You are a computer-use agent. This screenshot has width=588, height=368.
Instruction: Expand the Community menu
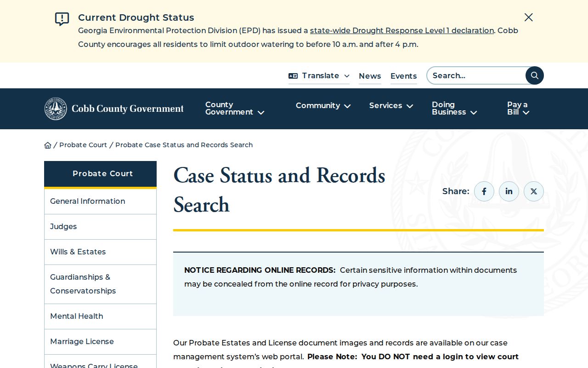323,106
